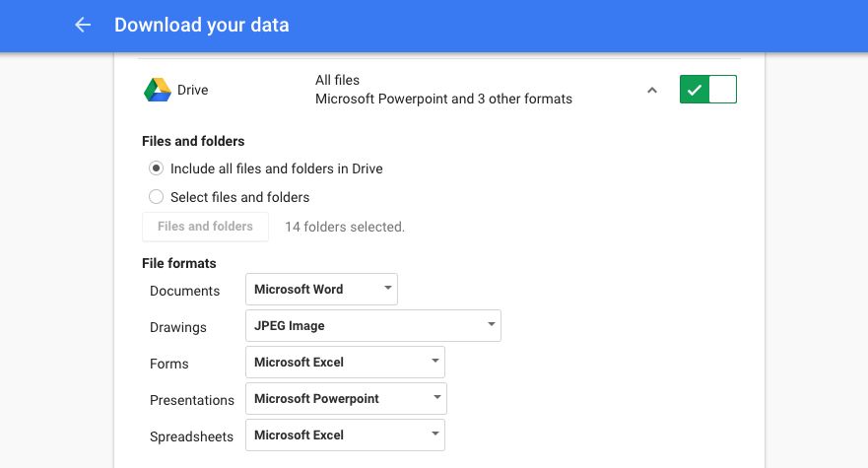Screen dimensions: 868x468
Task: Click Microsoft Powerpoint and 3 other formats text
Action: pos(443,100)
